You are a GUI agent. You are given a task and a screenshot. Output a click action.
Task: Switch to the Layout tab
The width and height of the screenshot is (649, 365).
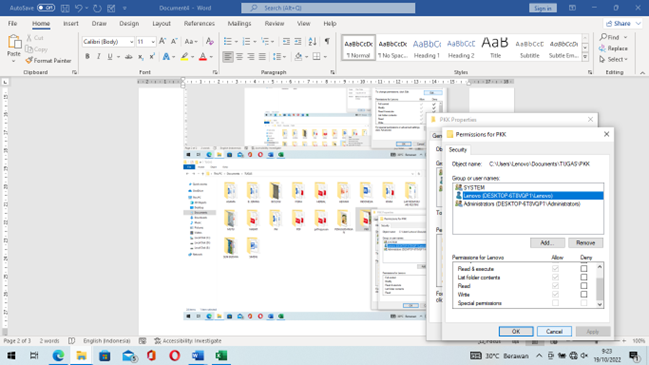coord(161,24)
